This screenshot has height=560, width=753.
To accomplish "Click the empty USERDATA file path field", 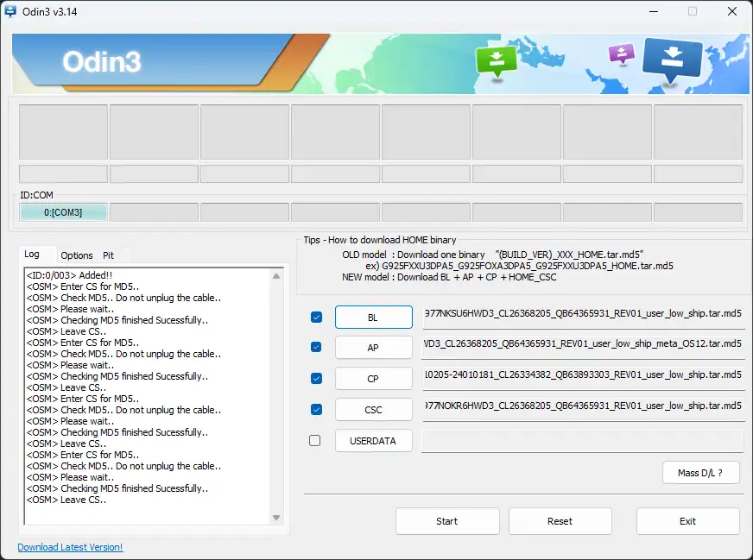I will pos(581,441).
